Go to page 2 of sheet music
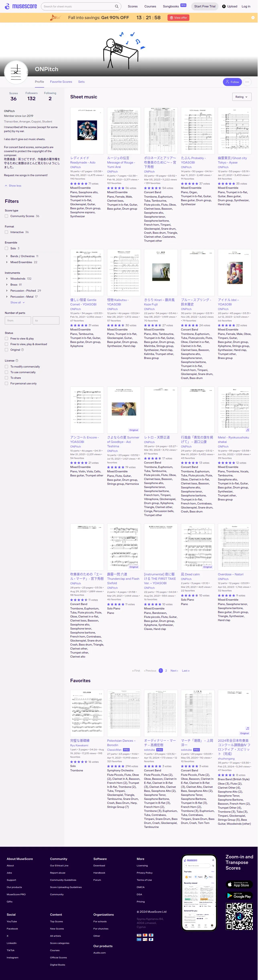258x980 pixels. tap(166, 671)
